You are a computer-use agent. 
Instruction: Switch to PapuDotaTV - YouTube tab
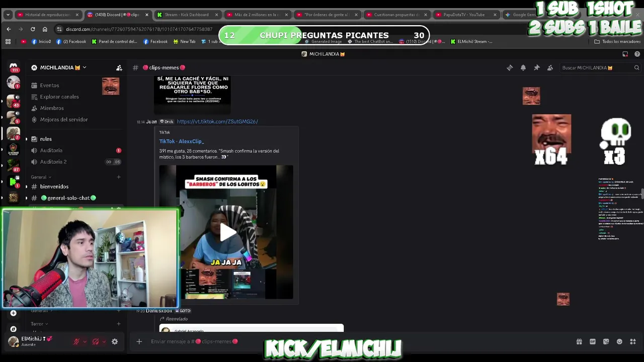click(x=465, y=15)
